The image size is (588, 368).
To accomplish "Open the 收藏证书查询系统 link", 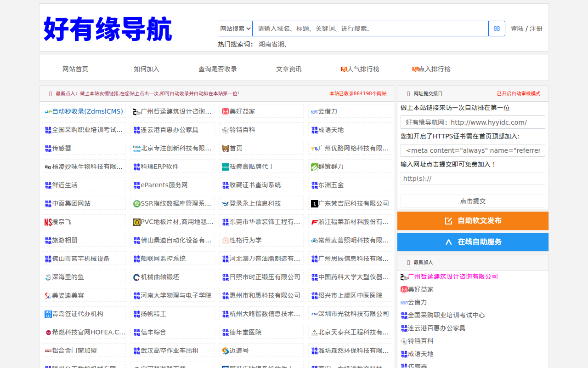I will coord(255,185).
